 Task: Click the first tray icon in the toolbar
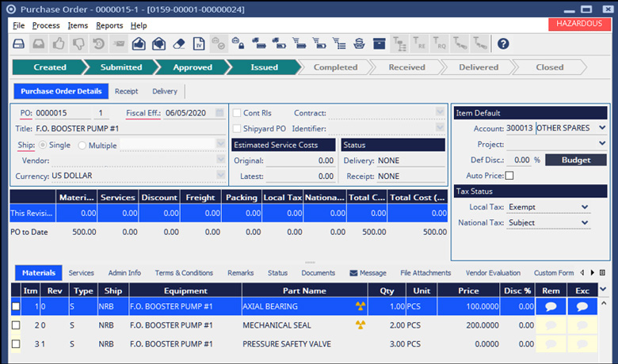(17, 44)
